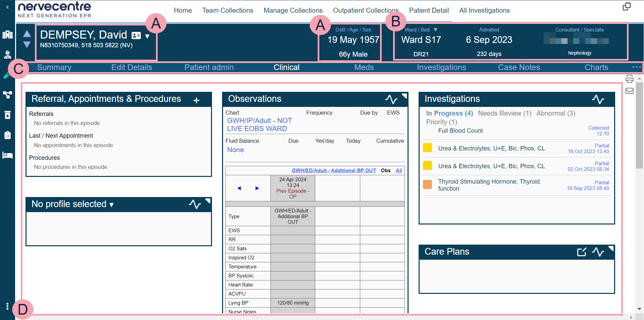Switch to the Meds tab
This screenshot has width=644, height=320.
(364, 67)
